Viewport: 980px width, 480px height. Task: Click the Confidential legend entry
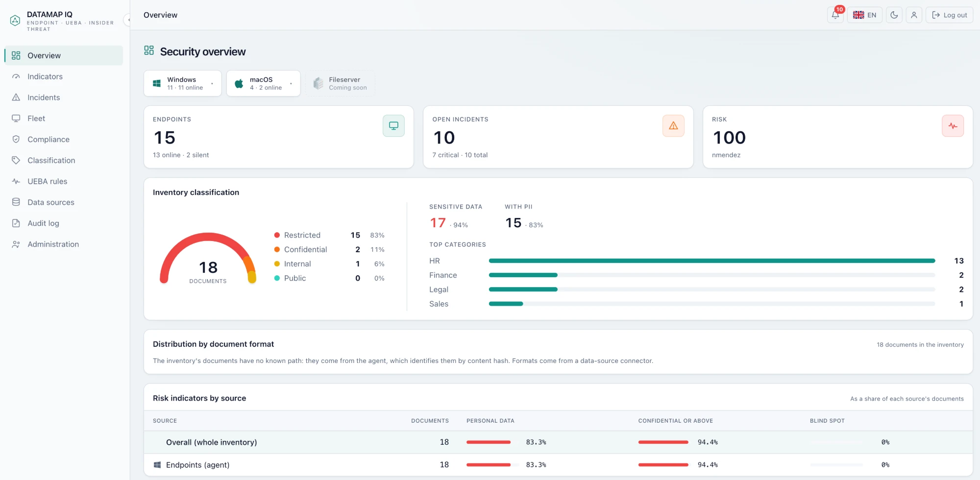[329, 249]
